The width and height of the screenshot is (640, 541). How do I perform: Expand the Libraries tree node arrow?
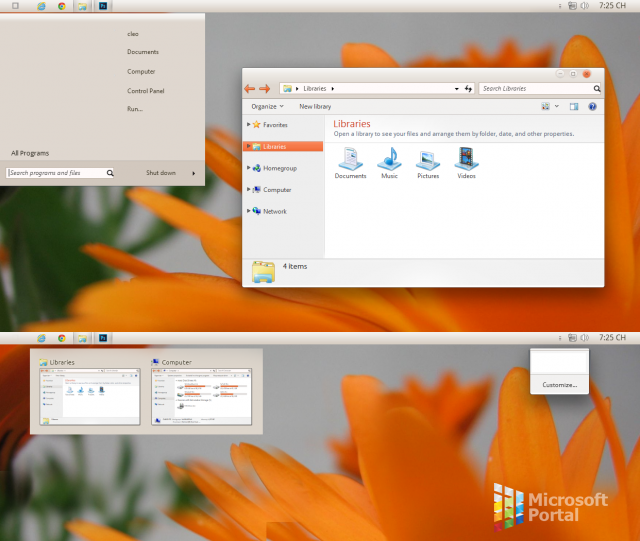[x=249, y=146]
